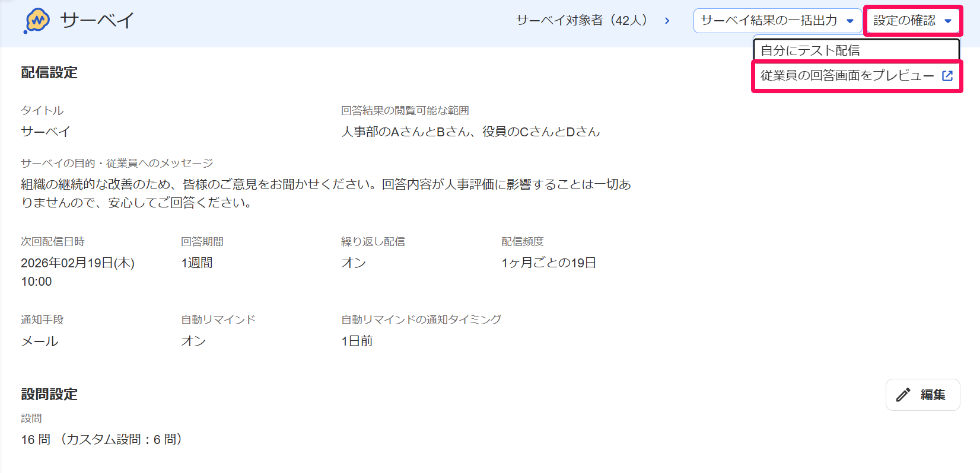The image size is (980, 473).
Task: Click the 1ヶ月ごとの19日 frequency value
Action: (x=549, y=263)
